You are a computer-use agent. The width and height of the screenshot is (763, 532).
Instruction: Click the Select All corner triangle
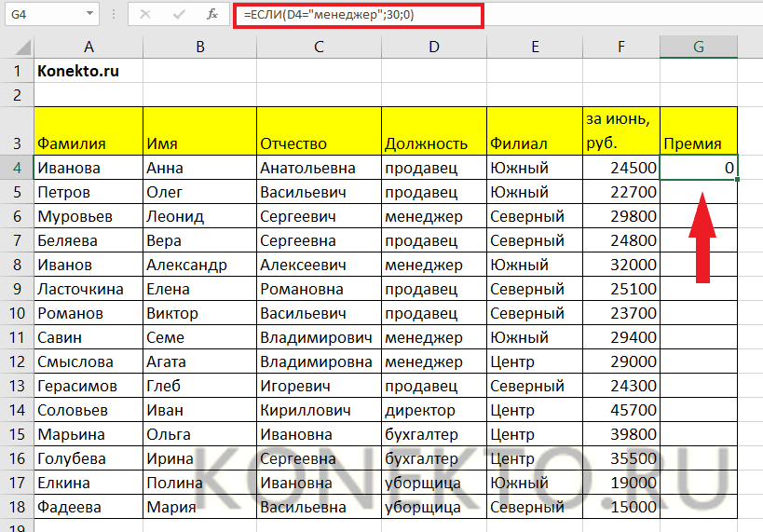17,47
